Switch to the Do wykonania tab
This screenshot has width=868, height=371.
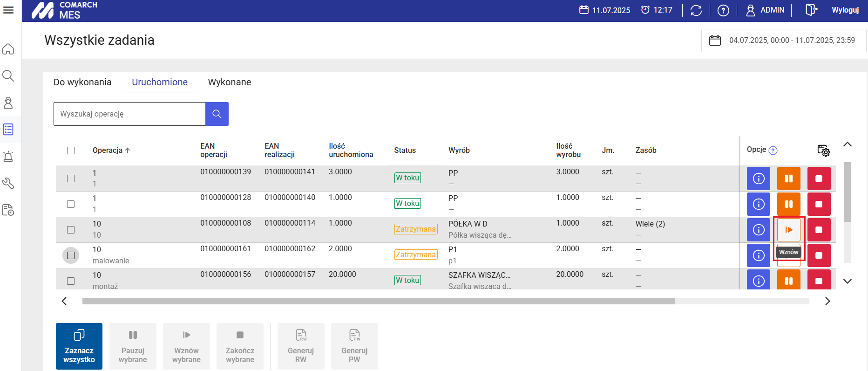point(82,82)
